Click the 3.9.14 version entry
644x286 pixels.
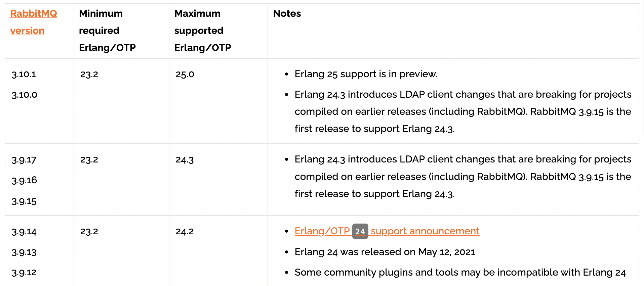click(x=24, y=232)
